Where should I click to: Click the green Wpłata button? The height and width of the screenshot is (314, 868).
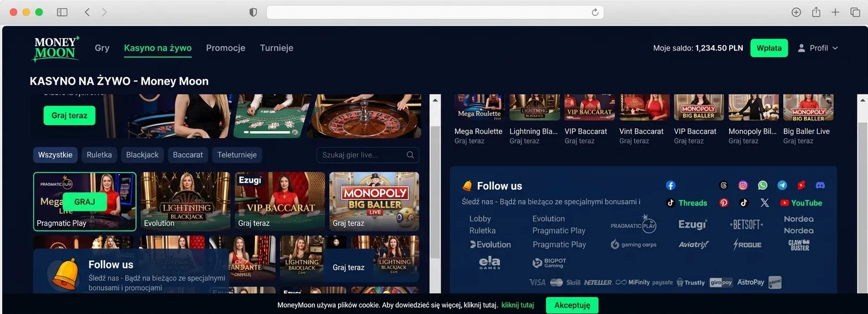coord(769,48)
